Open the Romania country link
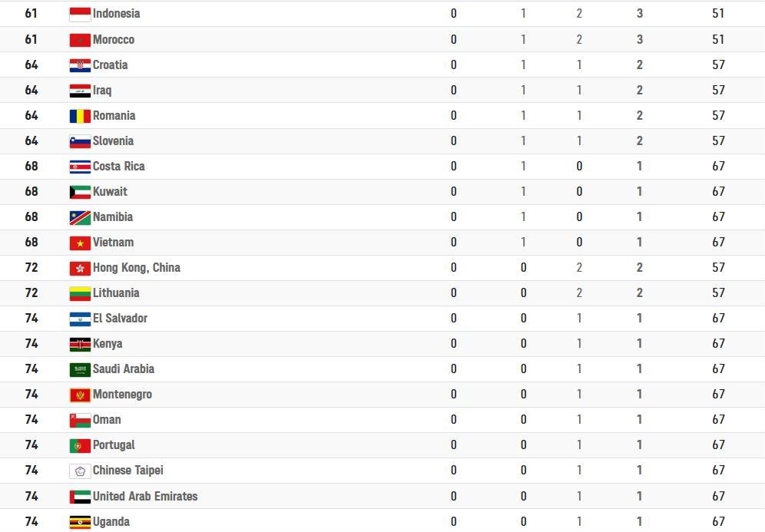 pos(114,115)
